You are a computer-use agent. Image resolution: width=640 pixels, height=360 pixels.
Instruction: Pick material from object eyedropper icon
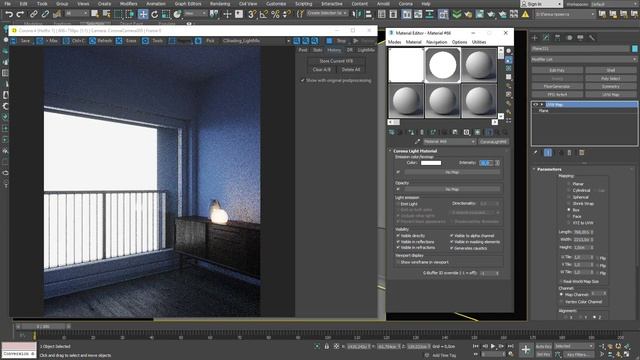point(417,142)
